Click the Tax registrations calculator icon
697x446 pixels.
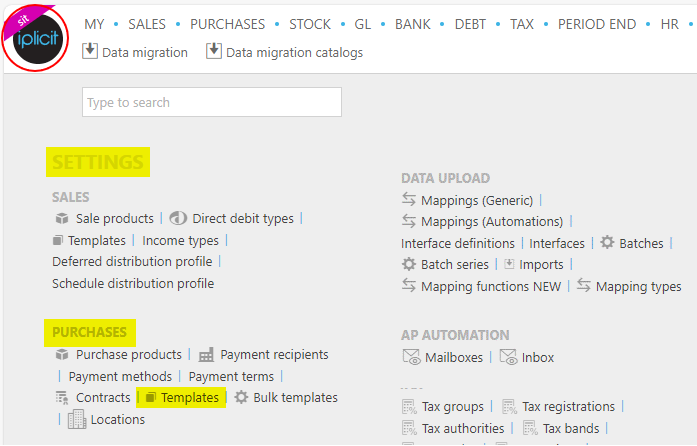click(x=509, y=406)
